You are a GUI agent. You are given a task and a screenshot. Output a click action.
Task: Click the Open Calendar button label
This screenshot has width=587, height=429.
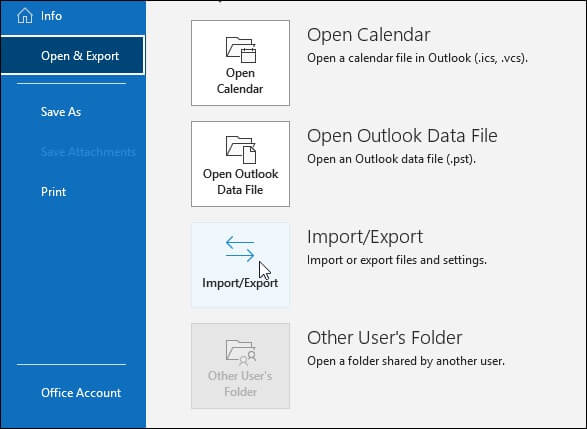click(x=240, y=81)
